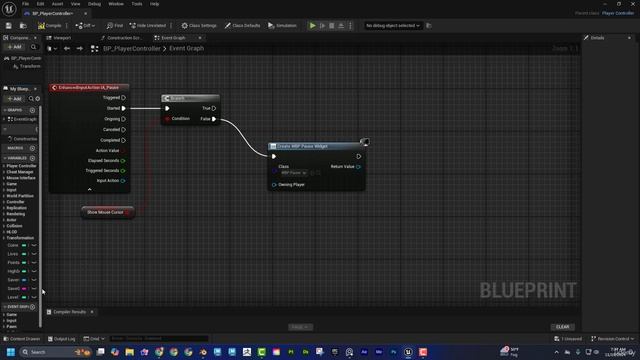Start Simulation from the toolbar
The image size is (640, 360).
tap(282, 26)
